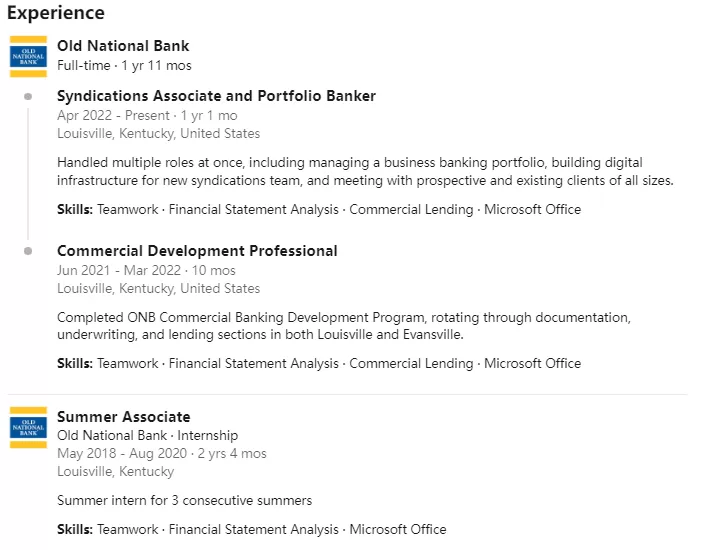Click the Experience section heading
The image size is (703, 550).
[56, 13]
